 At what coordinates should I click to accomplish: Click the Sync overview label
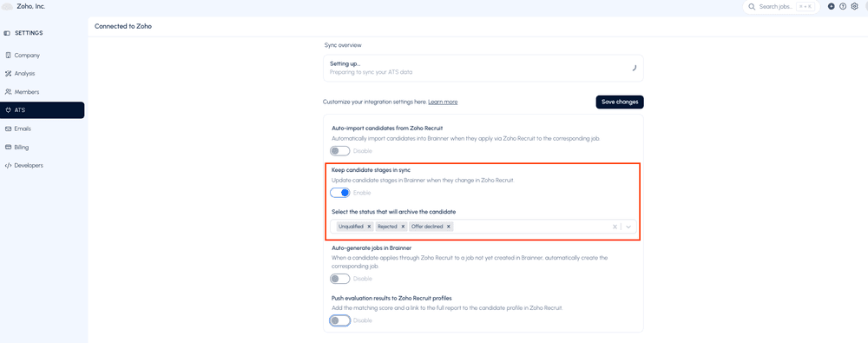[343, 45]
